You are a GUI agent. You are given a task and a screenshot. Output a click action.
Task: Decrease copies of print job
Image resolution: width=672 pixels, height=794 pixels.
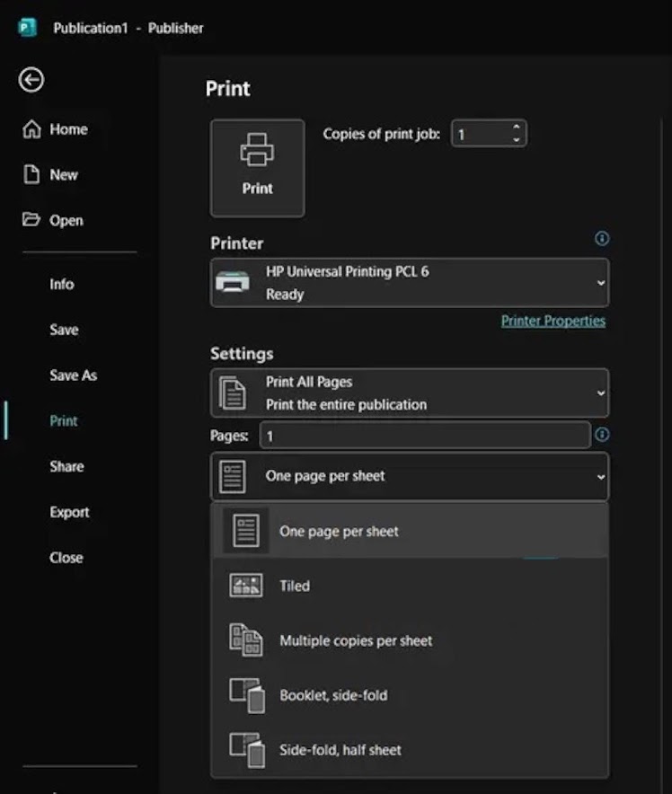[x=516, y=140]
